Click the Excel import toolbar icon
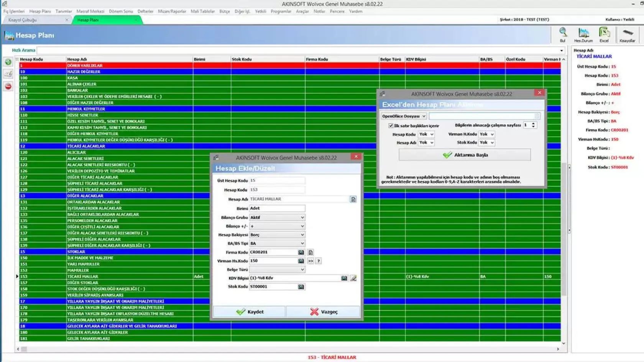The height and width of the screenshot is (362, 644). point(604,34)
